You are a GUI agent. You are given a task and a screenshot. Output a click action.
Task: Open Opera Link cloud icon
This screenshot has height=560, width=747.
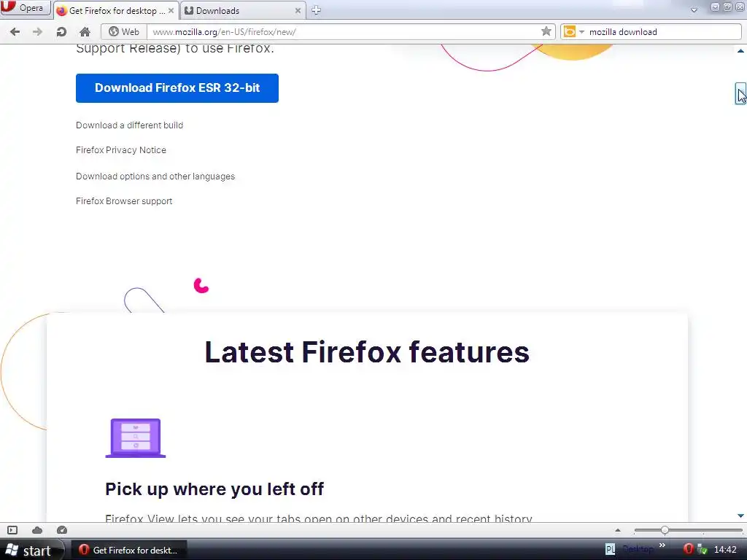point(37,530)
